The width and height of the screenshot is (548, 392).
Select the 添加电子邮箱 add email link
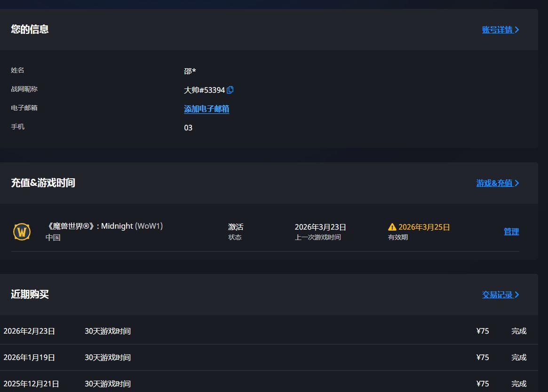pyautogui.click(x=206, y=109)
